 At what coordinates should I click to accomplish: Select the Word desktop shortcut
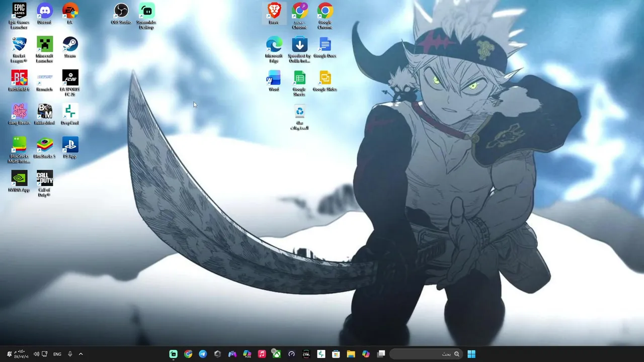point(274,80)
